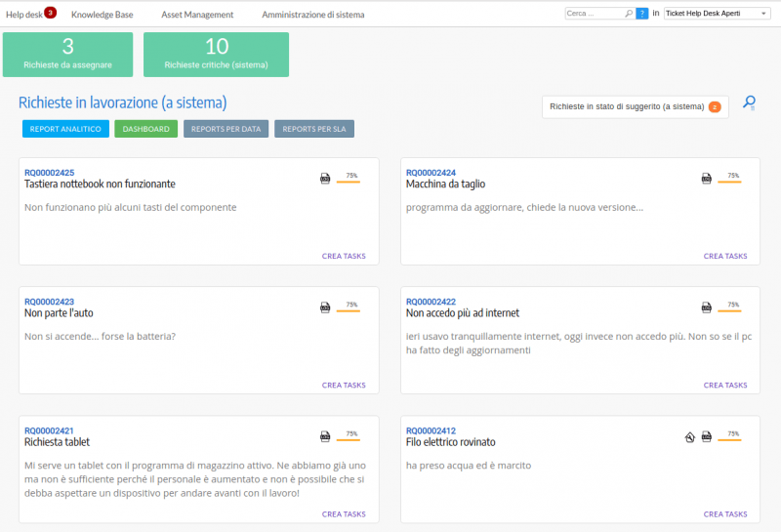Click CREA TASKS on Non accedo più ad internet
This screenshot has height=532, width=781.
click(725, 385)
